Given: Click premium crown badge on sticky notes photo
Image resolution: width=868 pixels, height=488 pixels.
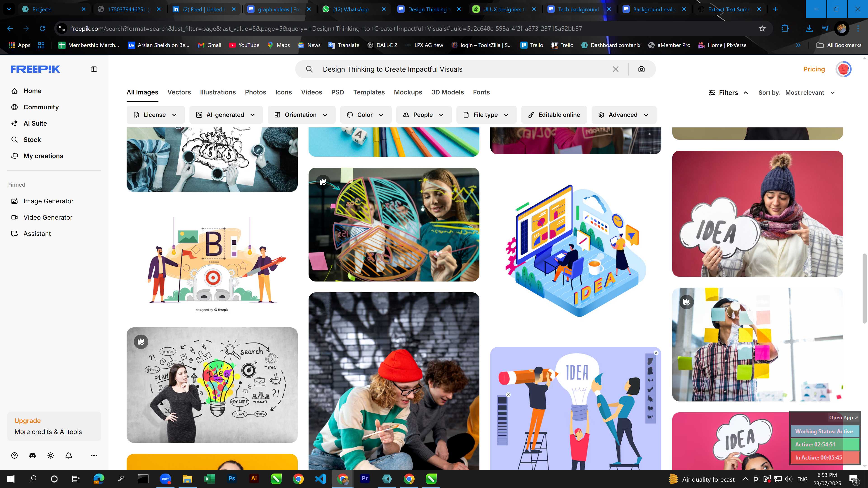Looking at the screenshot, I should (x=687, y=302).
